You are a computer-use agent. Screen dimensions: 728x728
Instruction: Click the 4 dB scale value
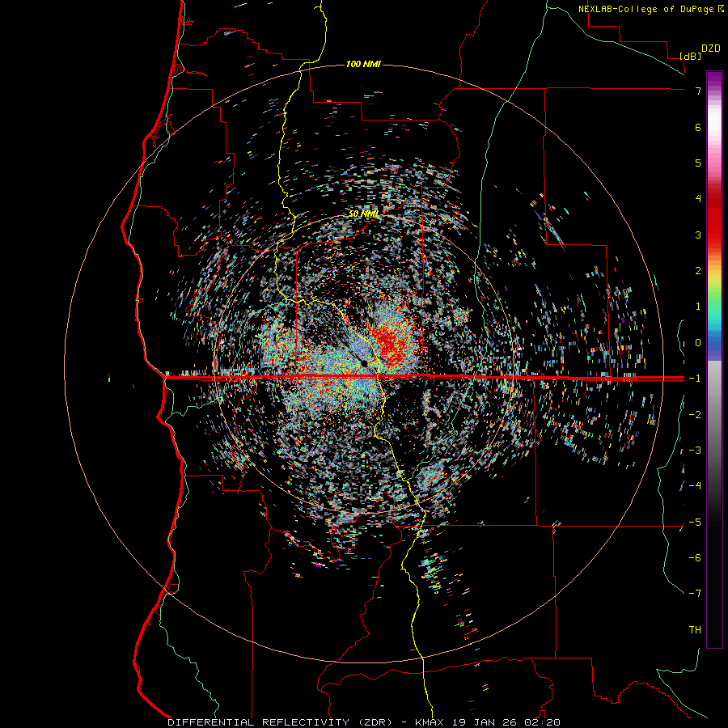coord(698,199)
